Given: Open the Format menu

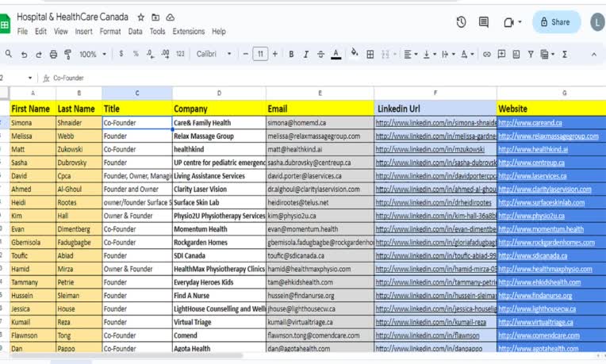Looking at the screenshot, I should (x=110, y=31).
